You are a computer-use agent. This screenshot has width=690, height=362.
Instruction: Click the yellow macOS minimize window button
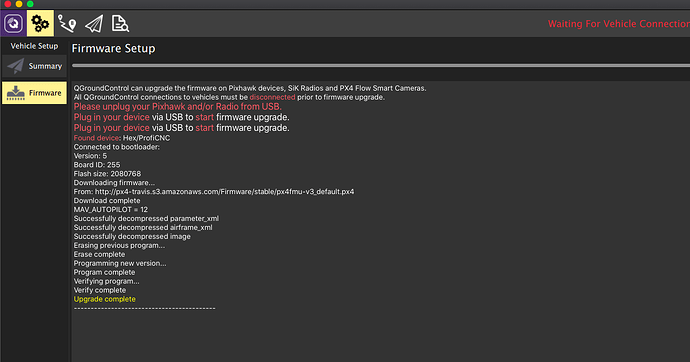19,4
